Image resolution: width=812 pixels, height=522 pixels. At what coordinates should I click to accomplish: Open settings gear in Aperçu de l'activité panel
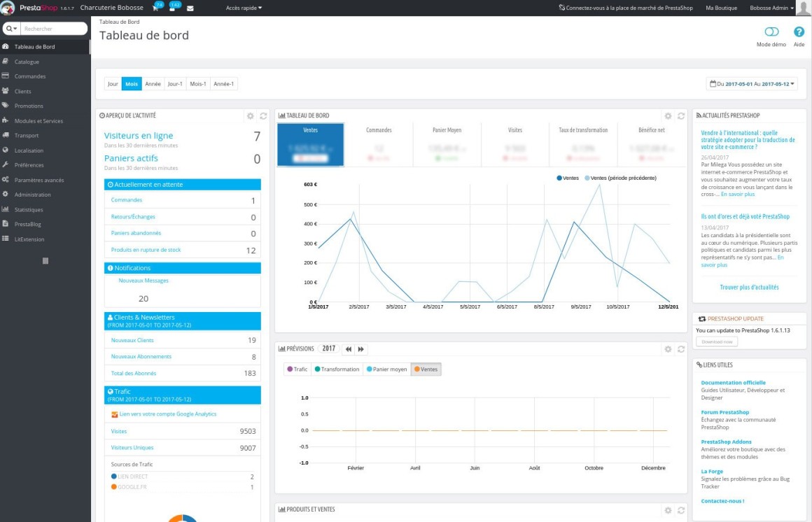[251, 116]
